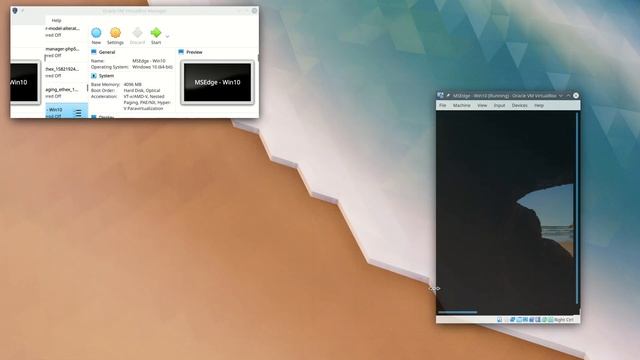Click the 'General' section heading text

tap(107, 52)
